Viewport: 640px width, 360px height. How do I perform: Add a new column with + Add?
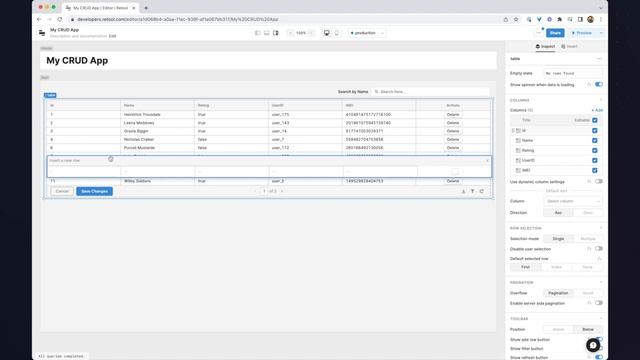tap(597, 110)
